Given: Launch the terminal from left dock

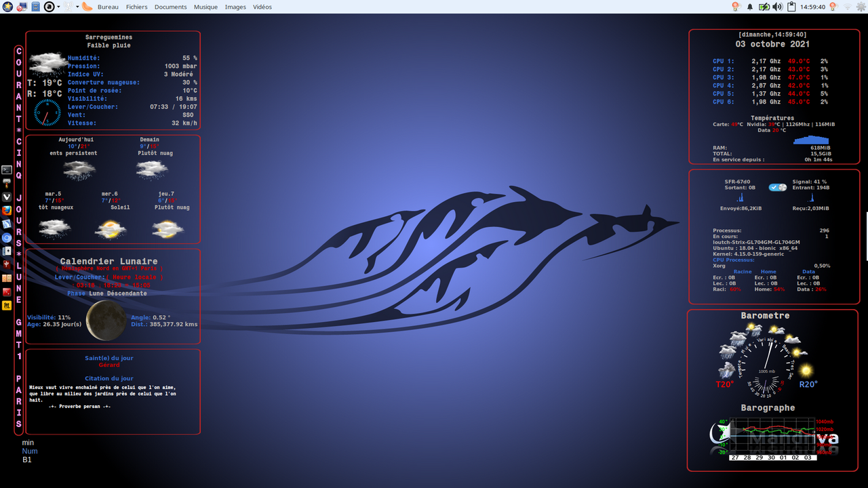Looking at the screenshot, I should pyautogui.click(x=7, y=170).
